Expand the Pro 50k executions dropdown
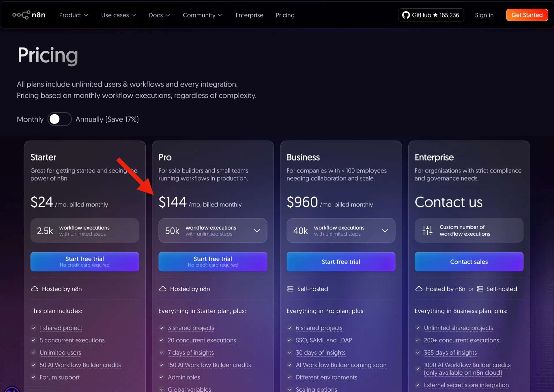 257,230
